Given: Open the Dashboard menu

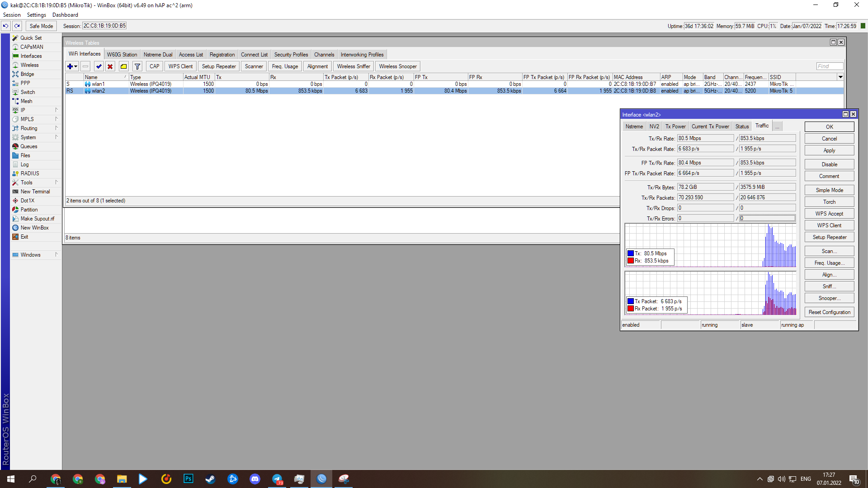Looking at the screenshot, I should pyautogui.click(x=65, y=15).
